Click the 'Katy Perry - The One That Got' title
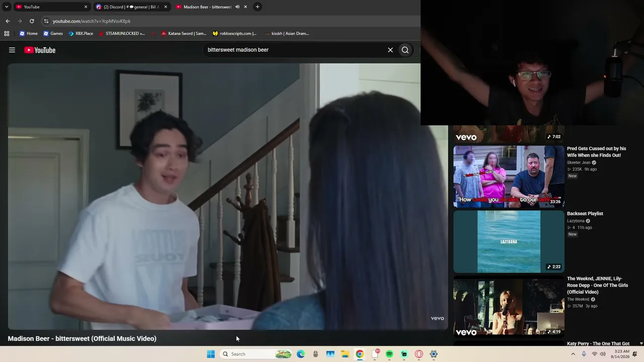 598,344
